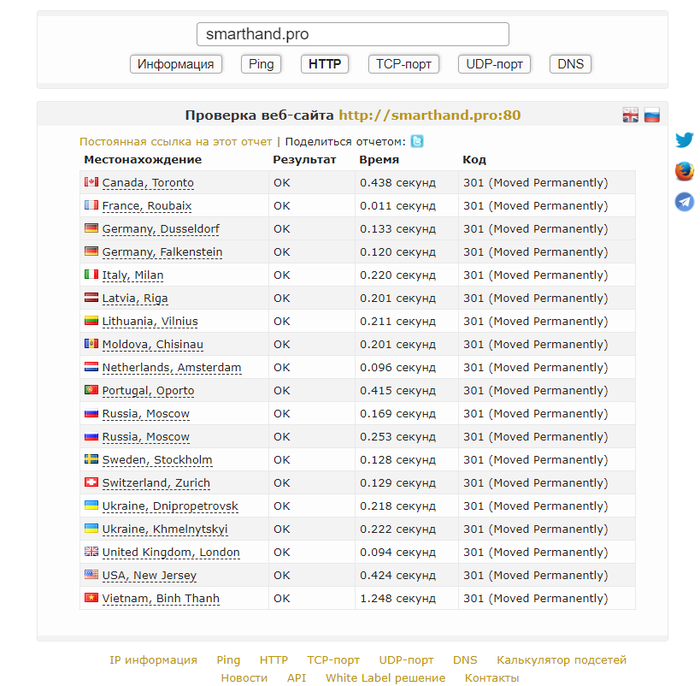
Task: Open the Информация check tab
Action: (176, 64)
